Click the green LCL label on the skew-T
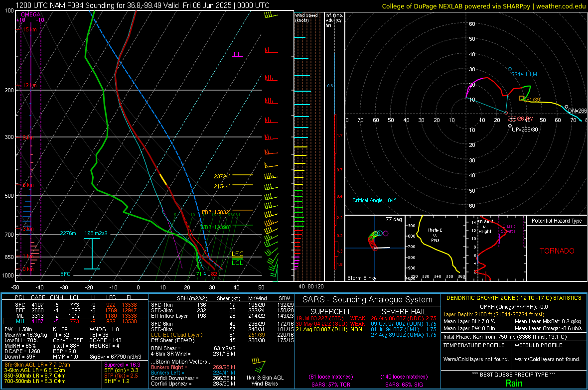The width and height of the screenshot is (588, 390). tap(237, 262)
